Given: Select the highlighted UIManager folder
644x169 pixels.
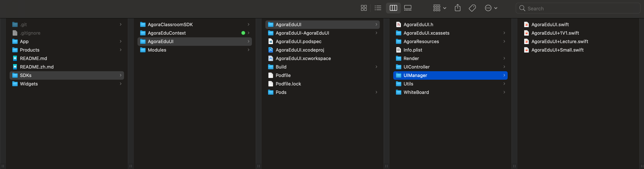Looking at the screenshot, I should (450, 75).
